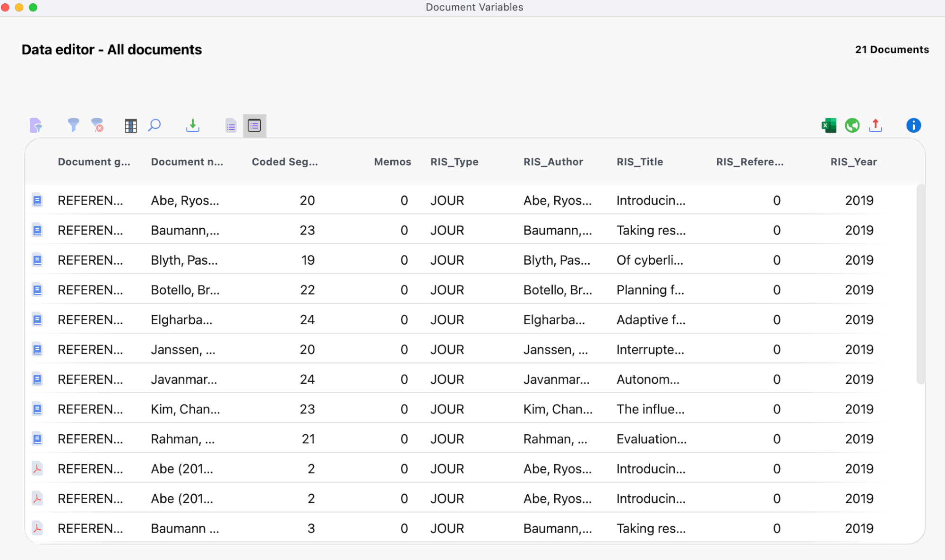Select document name cell 'Elgharba...'
This screenshot has height=560, width=945.
tap(181, 319)
